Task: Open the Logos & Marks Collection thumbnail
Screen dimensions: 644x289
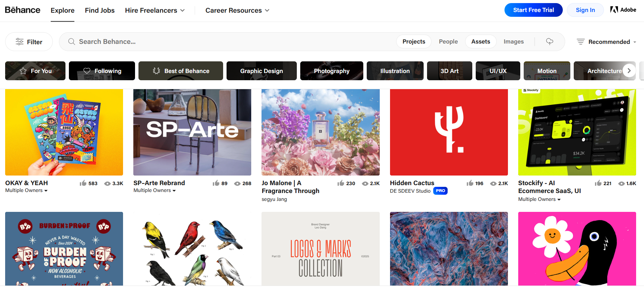Action: pyautogui.click(x=320, y=249)
